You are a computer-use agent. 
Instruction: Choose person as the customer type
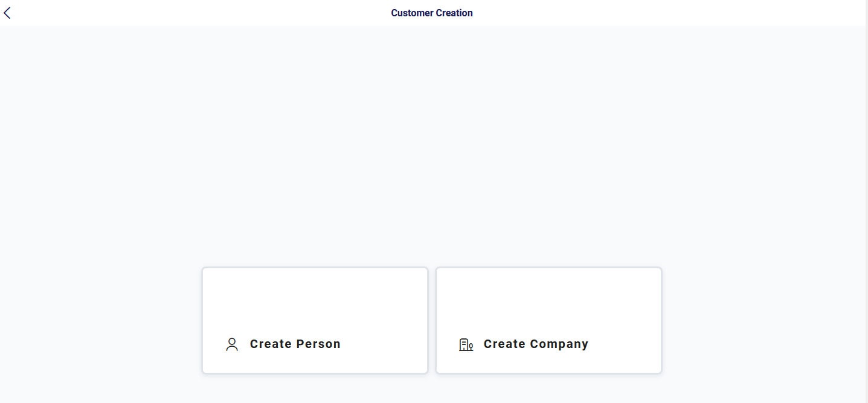pyautogui.click(x=315, y=320)
